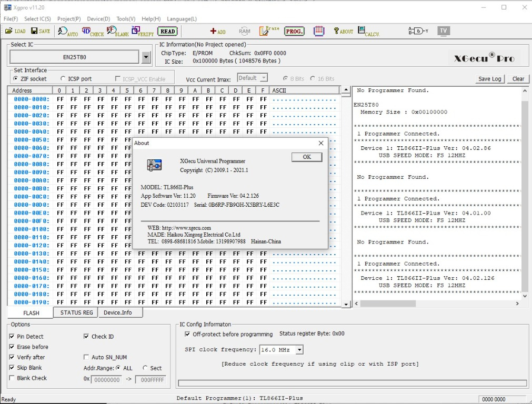Toggle Pin Detect option
Viewport: 532px width, 404px height.
pos(12,337)
